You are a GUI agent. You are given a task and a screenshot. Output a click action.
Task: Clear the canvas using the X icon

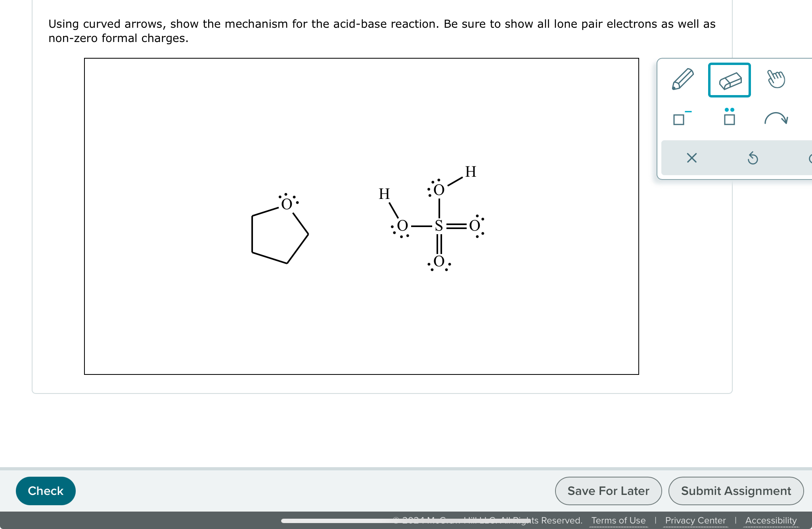click(691, 158)
